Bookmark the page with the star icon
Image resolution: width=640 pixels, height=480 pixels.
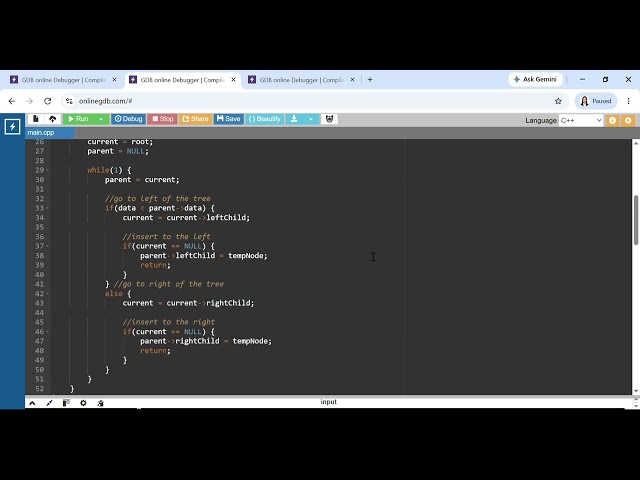(x=558, y=101)
